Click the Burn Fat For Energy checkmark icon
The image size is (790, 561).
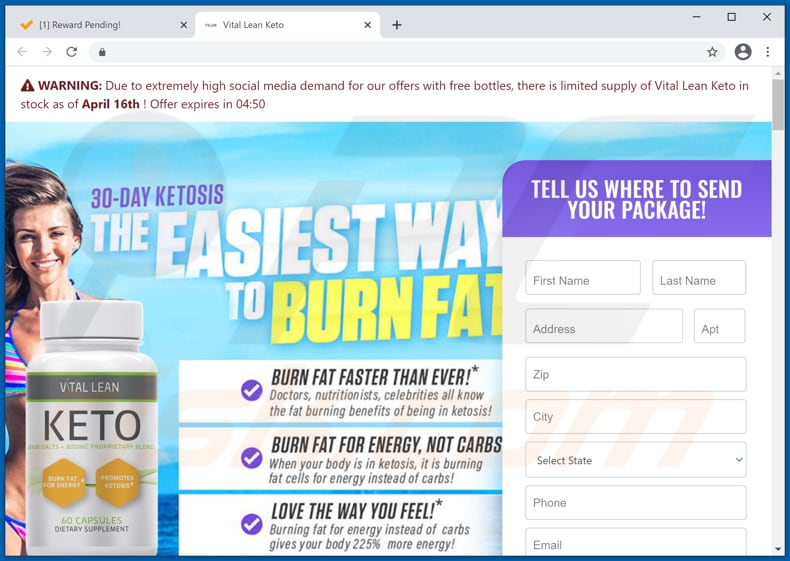pos(251,458)
